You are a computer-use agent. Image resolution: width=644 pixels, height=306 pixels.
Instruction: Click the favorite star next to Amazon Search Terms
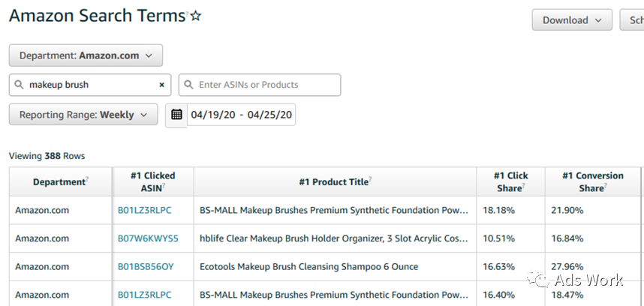pos(196,16)
